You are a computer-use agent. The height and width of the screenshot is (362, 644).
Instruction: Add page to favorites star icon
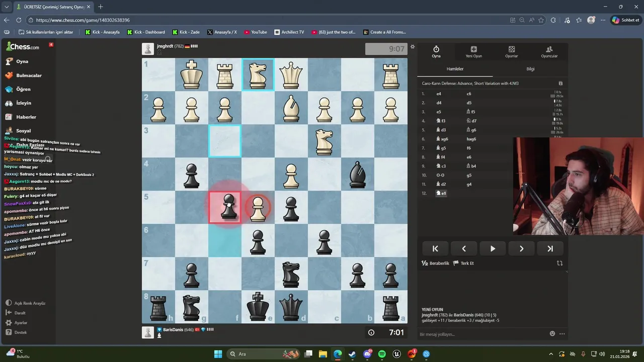tap(541, 20)
